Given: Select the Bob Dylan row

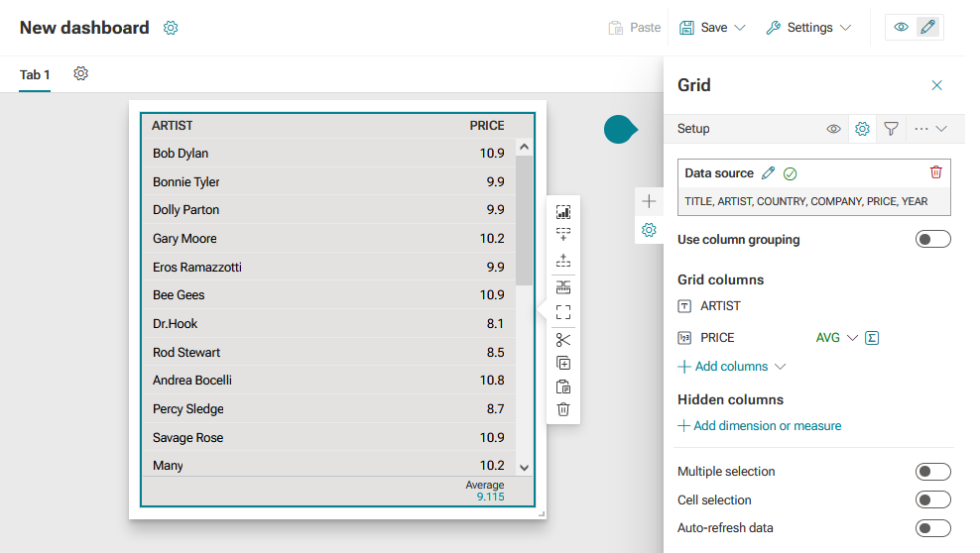Looking at the screenshot, I should pyautogui.click(x=328, y=153).
